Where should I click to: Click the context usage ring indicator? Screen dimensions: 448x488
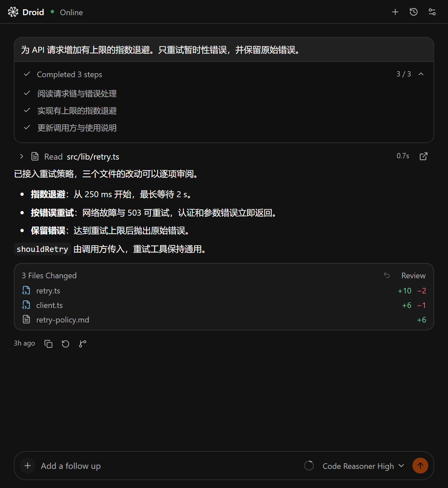(x=309, y=466)
